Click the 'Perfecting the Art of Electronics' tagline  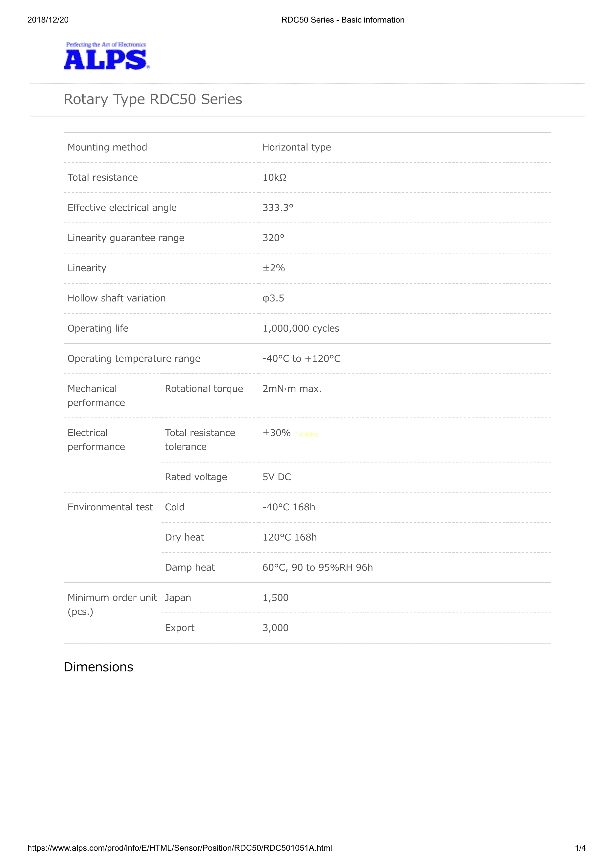click(x=106, y=45)
